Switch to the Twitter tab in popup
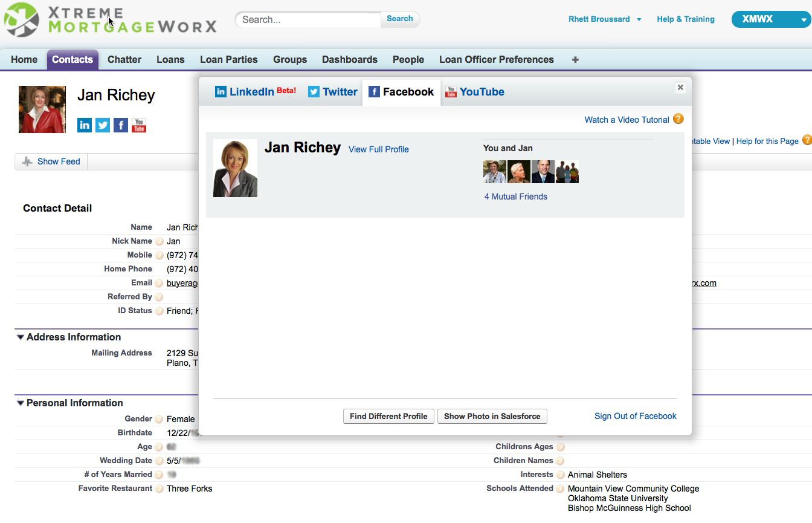Viewport: 812px width, 523px height. (333, 92)
